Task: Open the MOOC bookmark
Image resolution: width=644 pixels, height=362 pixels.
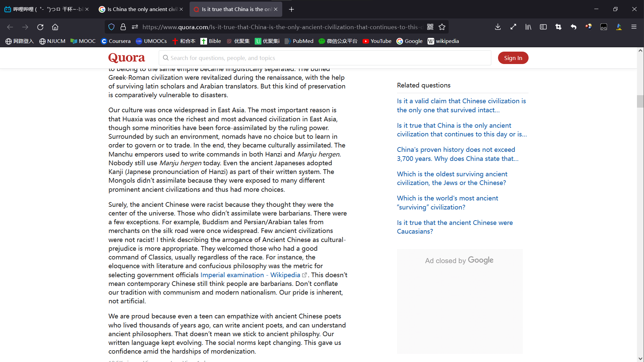Action: point(83,41)
